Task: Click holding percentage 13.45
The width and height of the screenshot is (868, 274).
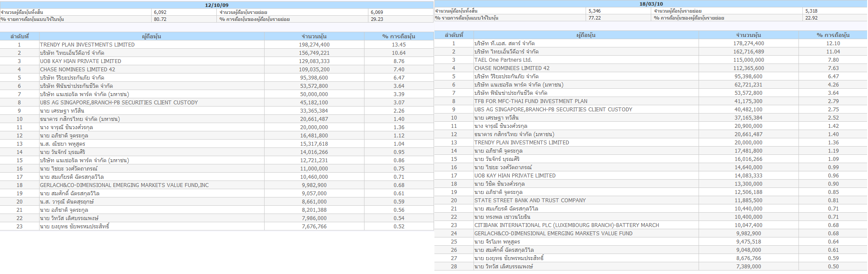Action: pos(399,45)
